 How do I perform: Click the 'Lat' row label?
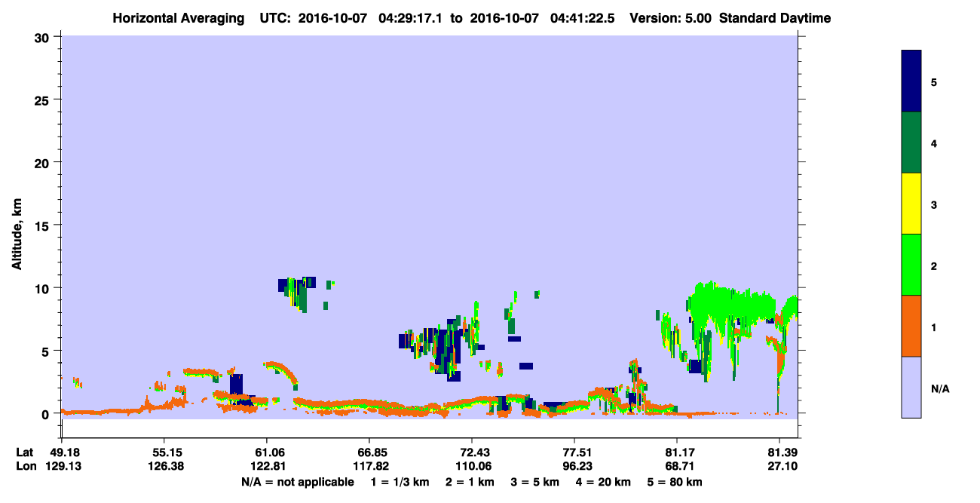(24, 452)
